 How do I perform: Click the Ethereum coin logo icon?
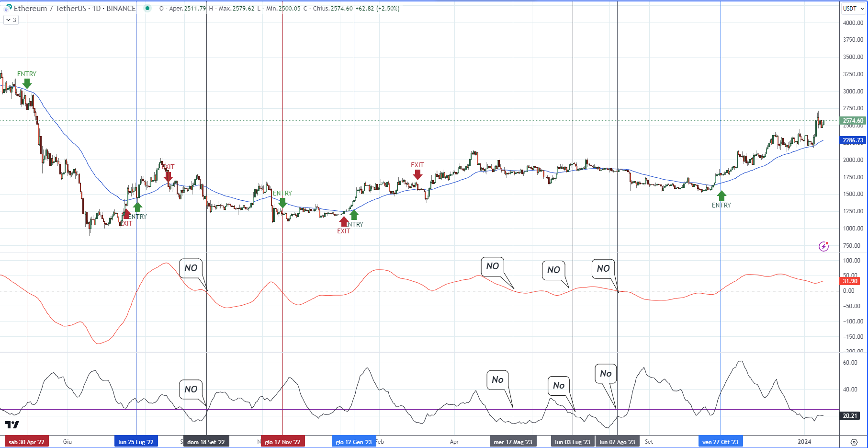[8, 8]
